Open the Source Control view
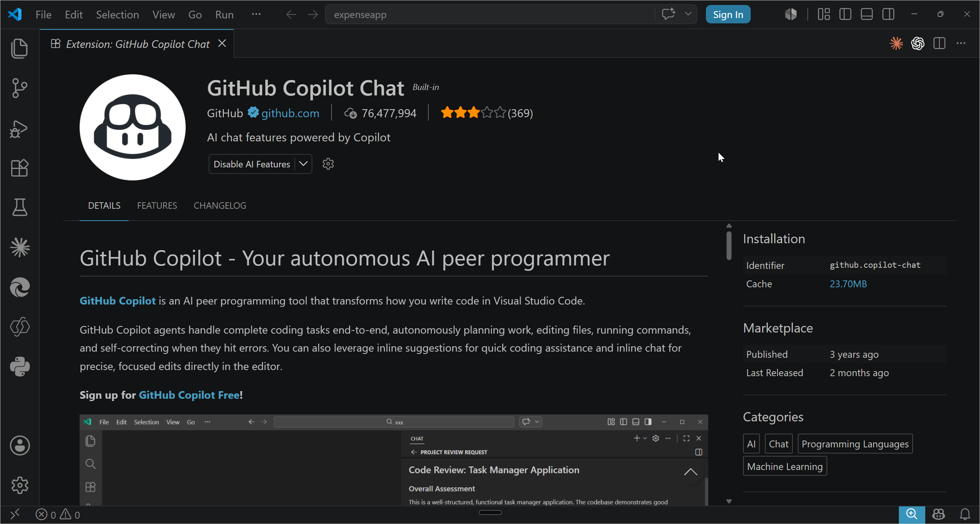This screenshot has width=980, height=524. (20, 88)
